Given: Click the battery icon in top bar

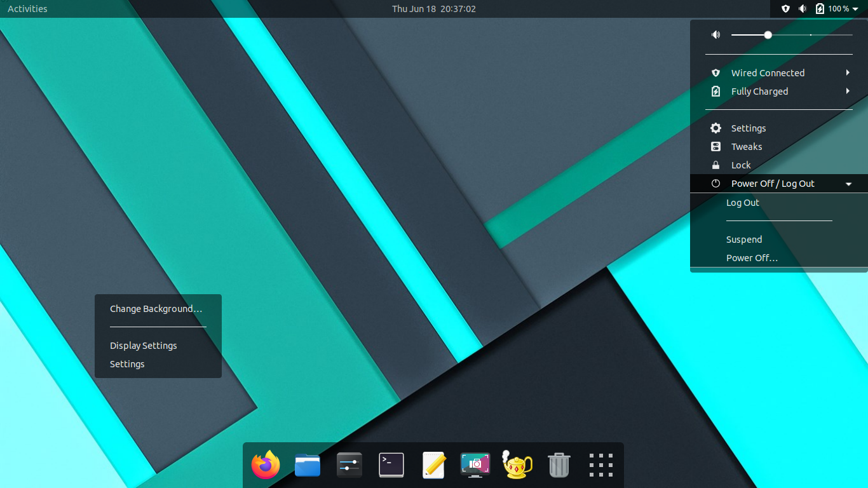Looking at the screenshot, I should 820,9.
